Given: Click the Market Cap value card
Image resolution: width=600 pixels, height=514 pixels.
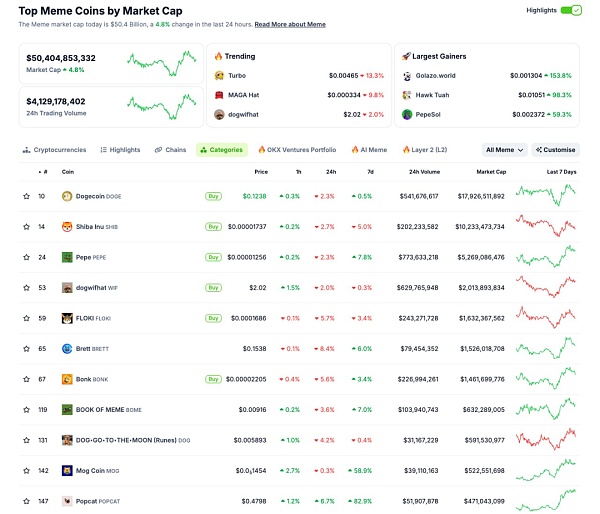Looking at the screenshot, I should point(110,62).
